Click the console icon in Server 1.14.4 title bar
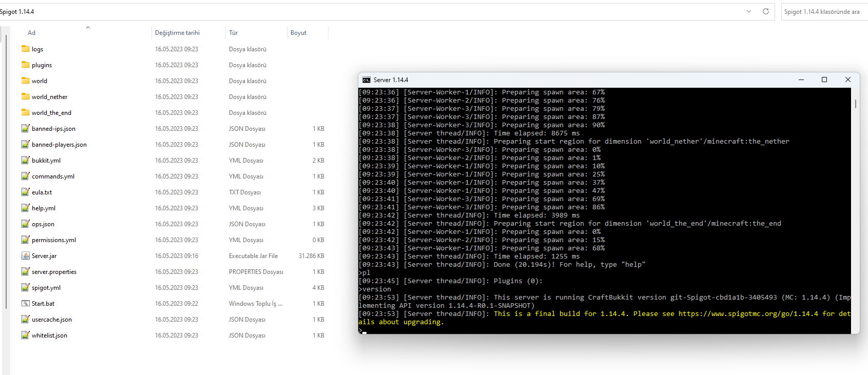This screenshot has height=375, width=868. [x=366, y=80]
